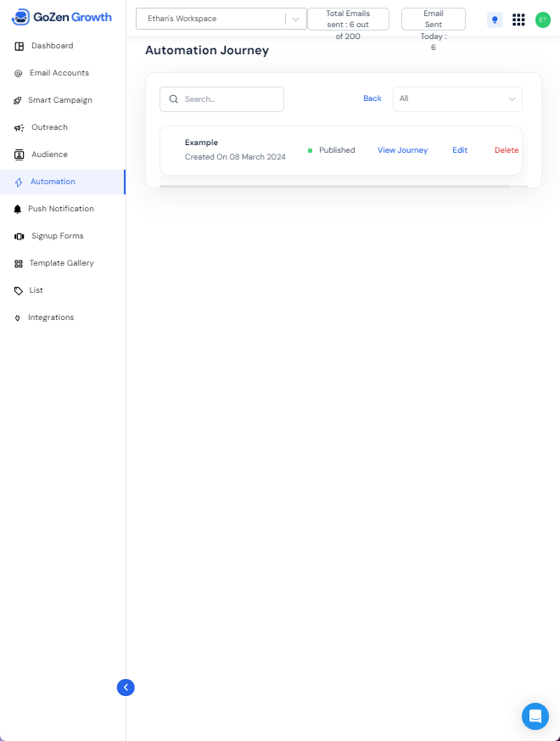Delete the Example automation

[507, 150]
